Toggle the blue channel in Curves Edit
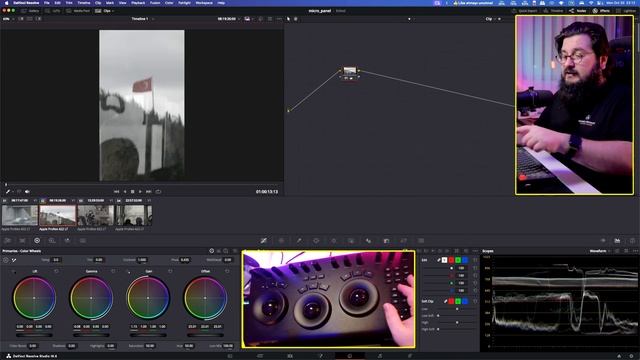 click(465, 260)
